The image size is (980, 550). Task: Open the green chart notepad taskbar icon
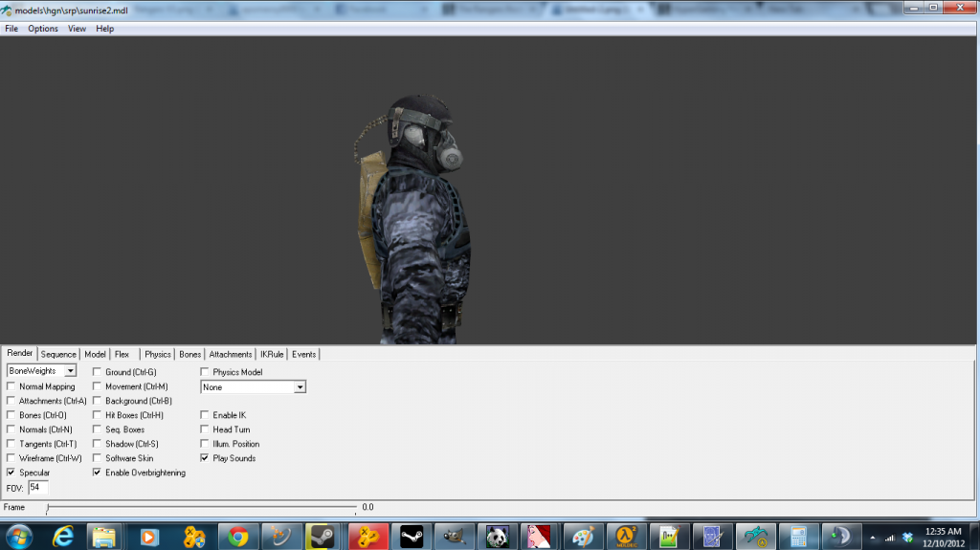(669, 537)
